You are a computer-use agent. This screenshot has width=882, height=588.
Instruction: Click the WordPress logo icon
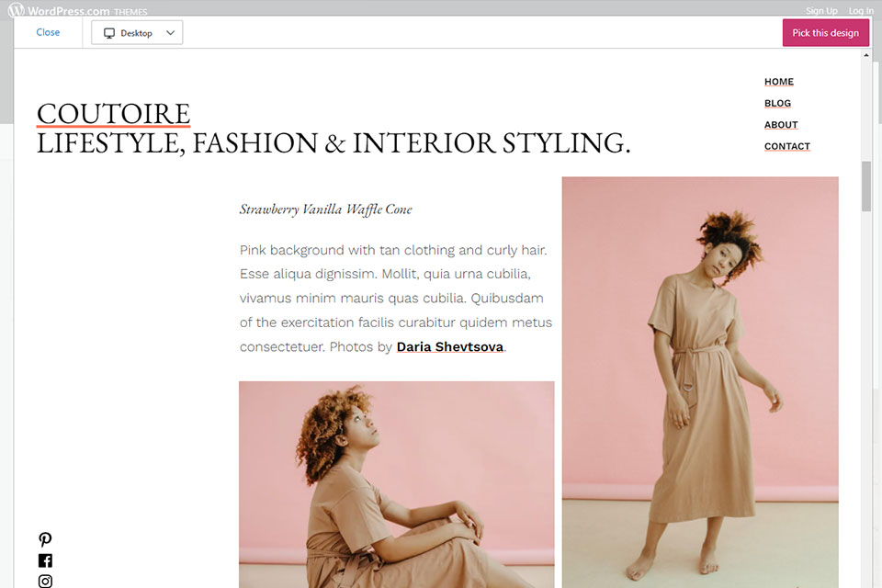coord(16,9)
